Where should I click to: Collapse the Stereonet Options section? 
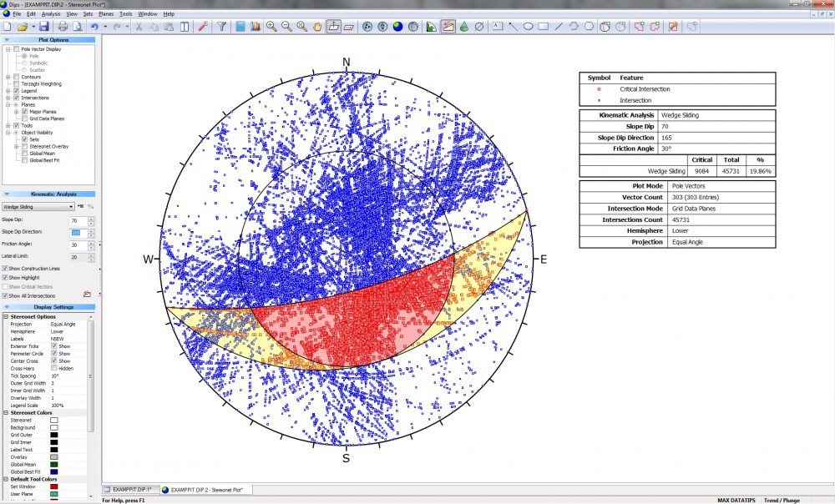tap(7, 316)
